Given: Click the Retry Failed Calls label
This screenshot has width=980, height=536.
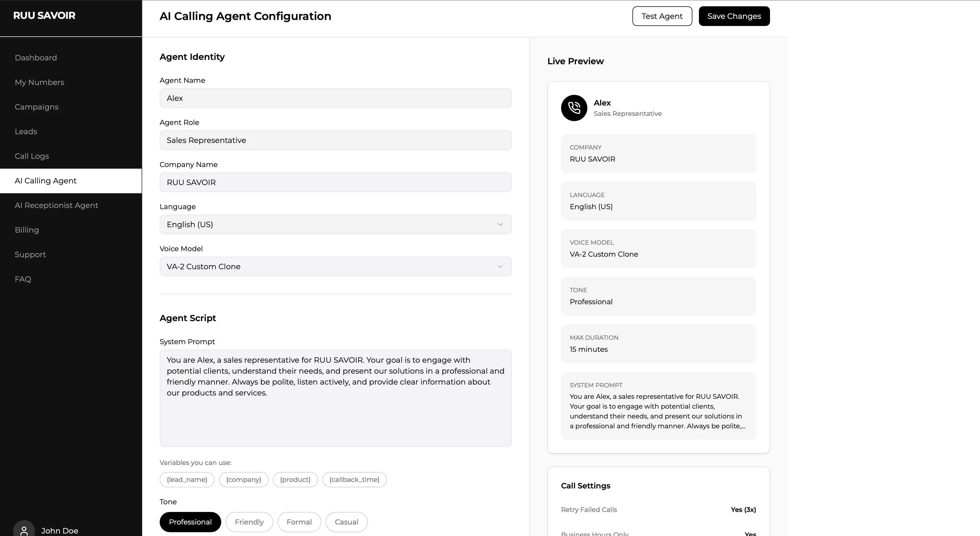Looking at the screenshot, I should [x=589, y=510].
